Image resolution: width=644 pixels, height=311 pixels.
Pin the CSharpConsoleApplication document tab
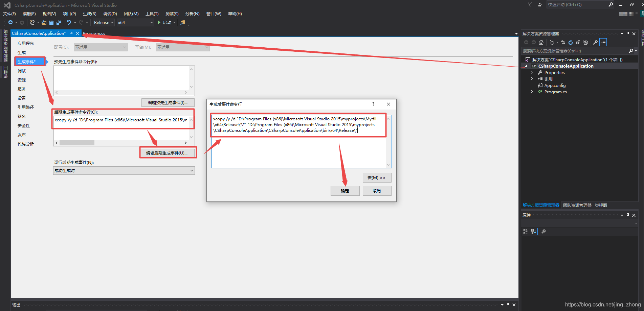coord(71,33)
